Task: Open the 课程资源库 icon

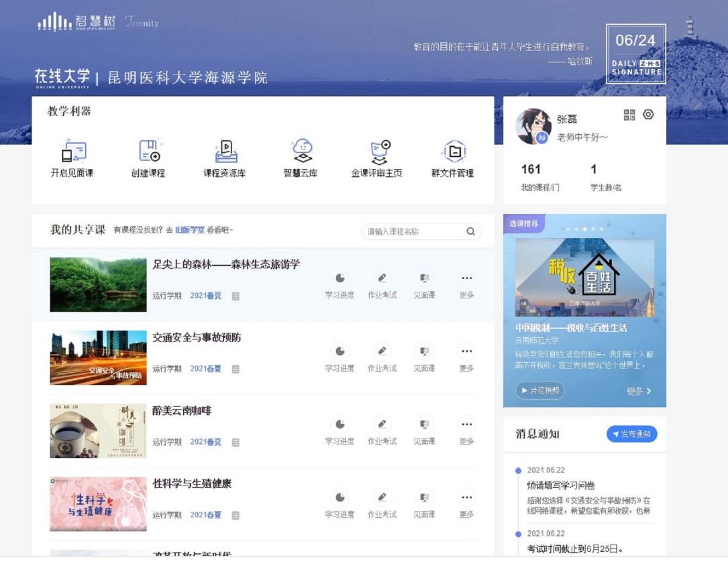Action: 226,150
